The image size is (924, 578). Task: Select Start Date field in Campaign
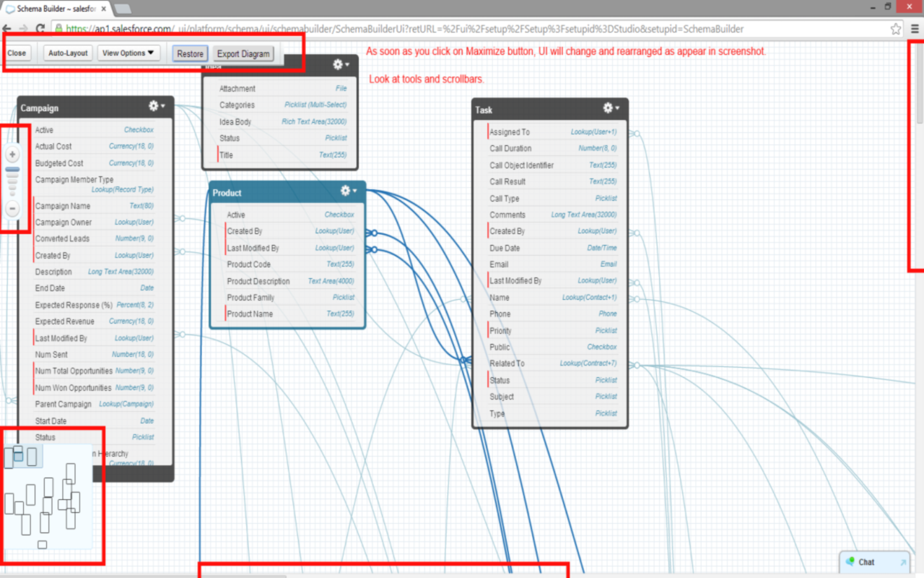tap(95, 420)
